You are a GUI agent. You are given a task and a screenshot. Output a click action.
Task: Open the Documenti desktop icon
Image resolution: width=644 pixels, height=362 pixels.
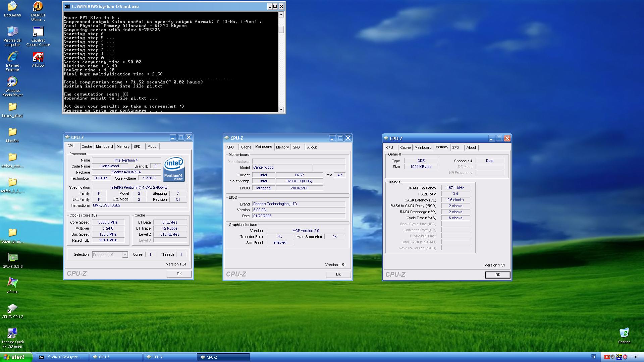pos(12,9)
